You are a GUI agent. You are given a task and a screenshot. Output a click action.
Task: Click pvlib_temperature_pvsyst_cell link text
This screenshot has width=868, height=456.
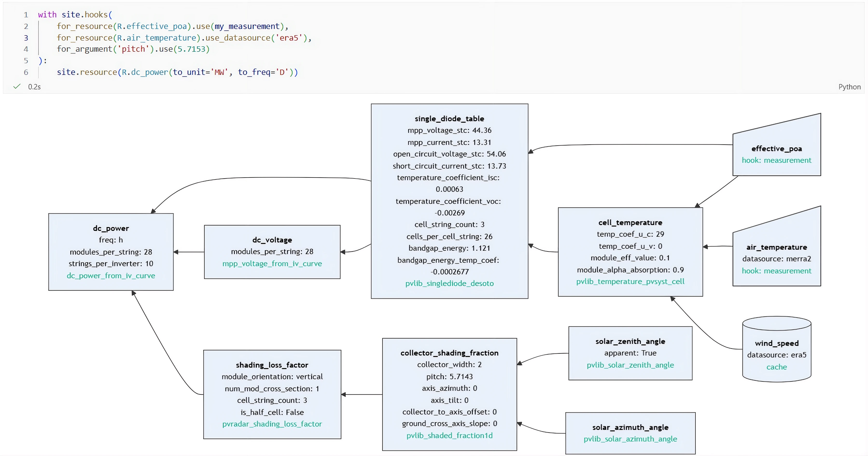(x=630, y=282)
